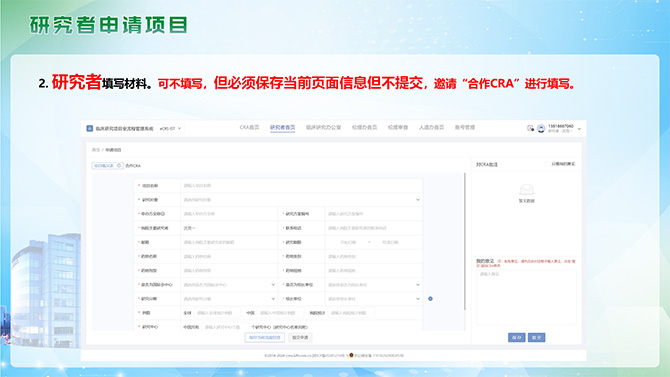Click the user avatar icon
This screenshot has width=670, height=377.
(541, 128)
